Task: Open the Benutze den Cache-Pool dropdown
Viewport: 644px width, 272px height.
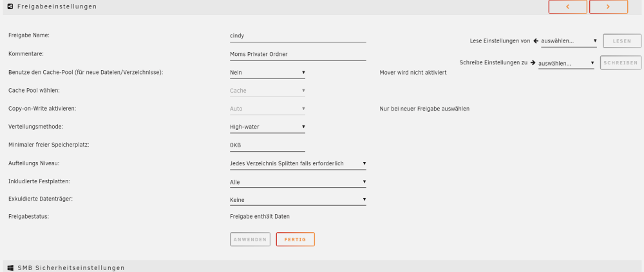Action: pos(267,73)
